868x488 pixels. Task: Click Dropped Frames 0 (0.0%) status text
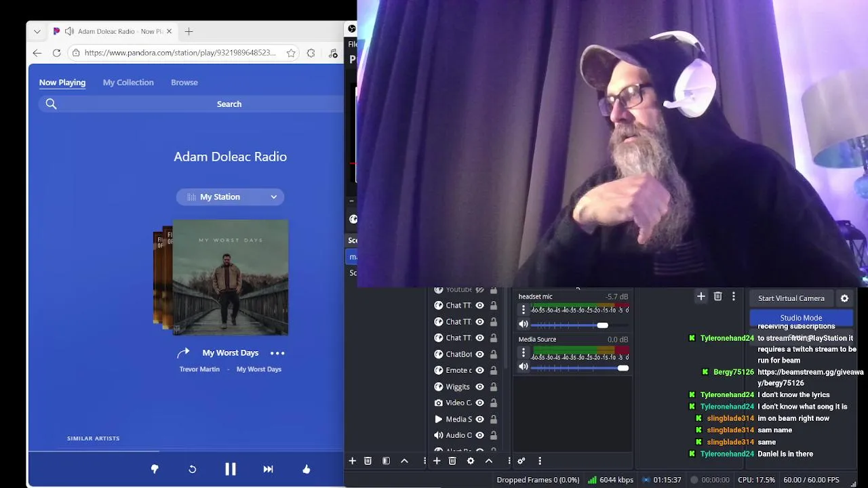pos(538,480)
